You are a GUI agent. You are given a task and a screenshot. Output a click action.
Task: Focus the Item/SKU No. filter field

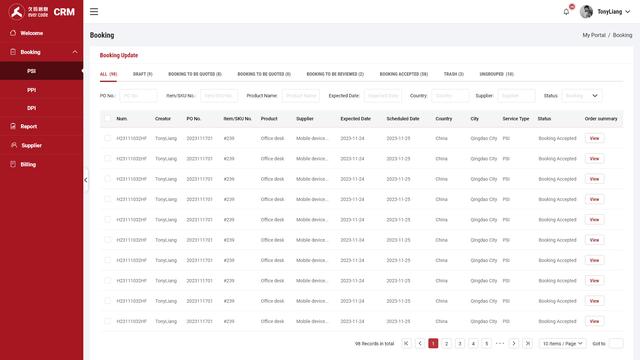tap(219, 96)
